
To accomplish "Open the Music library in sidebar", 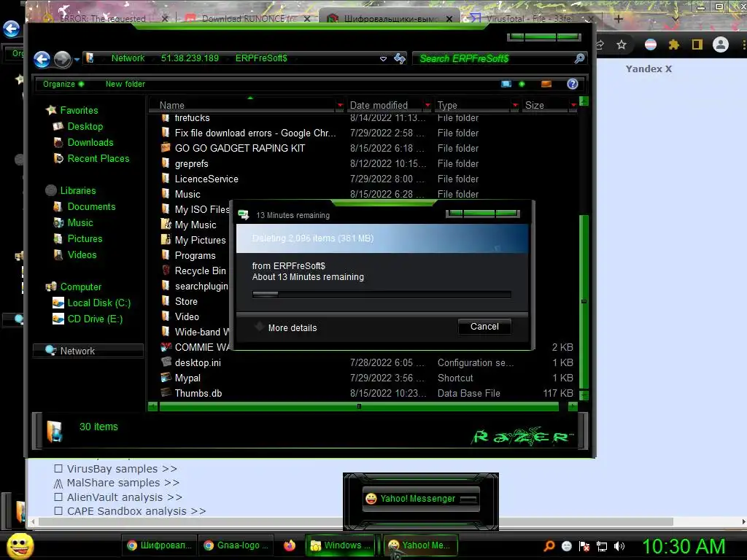I will tap(80, 223).
